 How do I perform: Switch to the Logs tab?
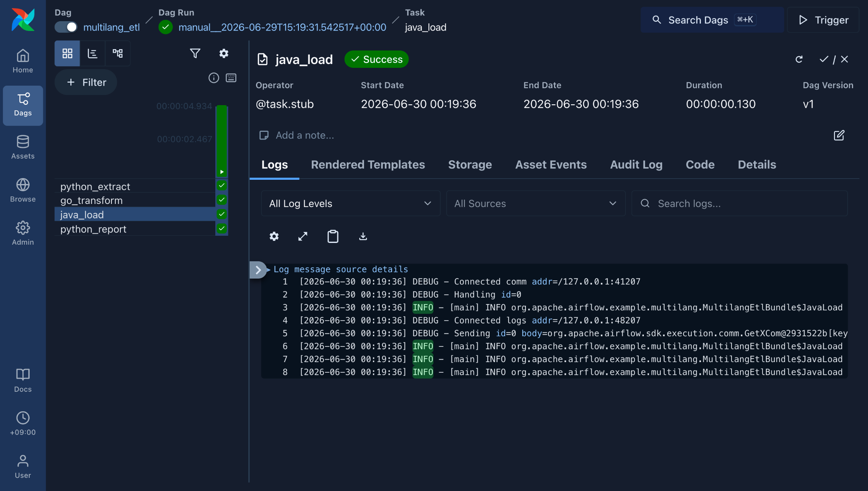point(275,165)
